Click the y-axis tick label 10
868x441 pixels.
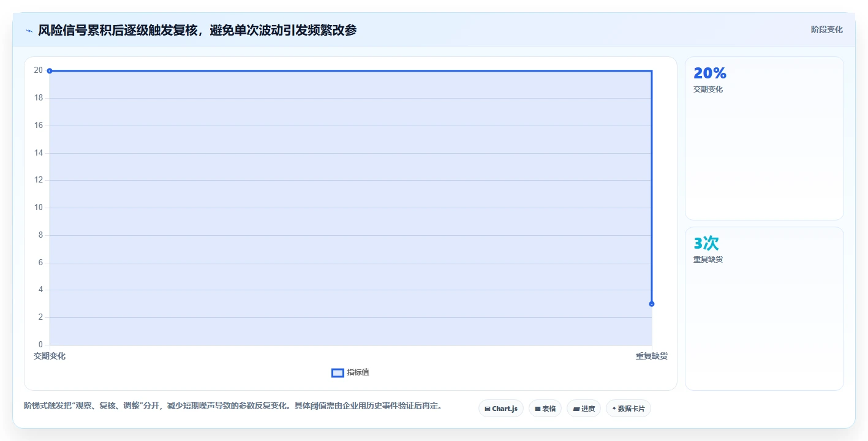click(39, 208)
